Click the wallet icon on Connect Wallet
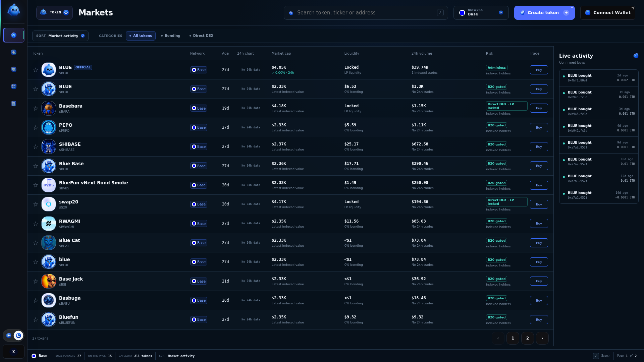 [588, 13]
